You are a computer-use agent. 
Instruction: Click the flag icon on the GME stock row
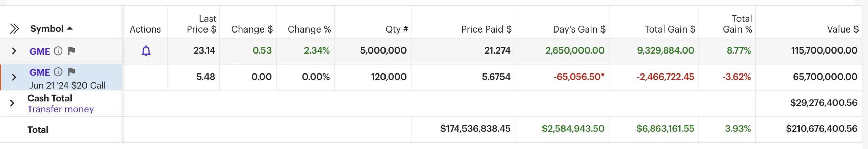coord(72,51)
